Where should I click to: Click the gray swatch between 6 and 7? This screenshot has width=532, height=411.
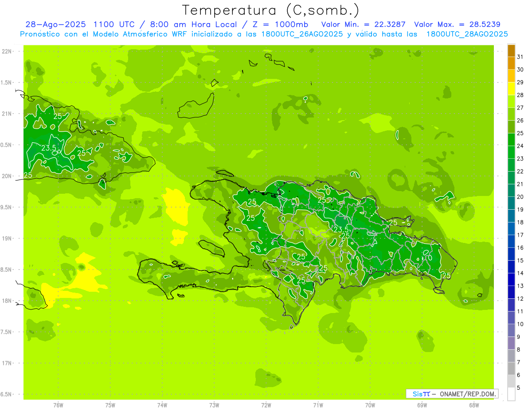click(511, 368)
